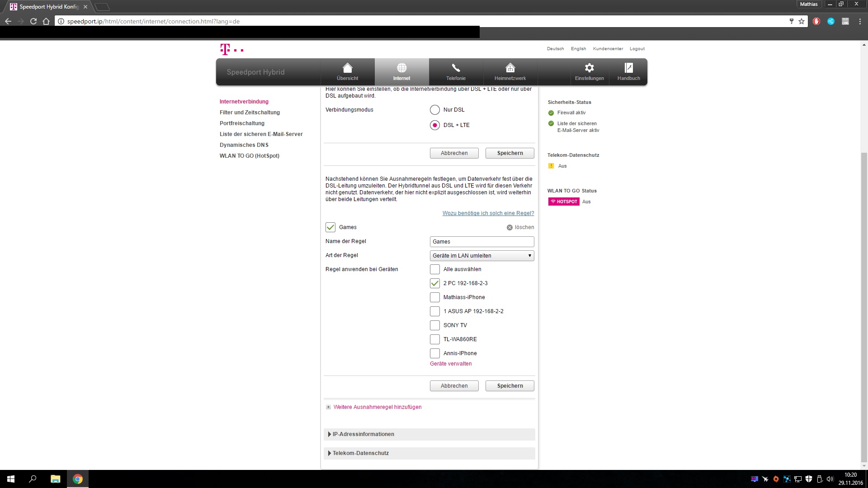The height and width of the screenshot is (488, 868).
Task: Click the löschen delete icon
Action: [509, 227]
